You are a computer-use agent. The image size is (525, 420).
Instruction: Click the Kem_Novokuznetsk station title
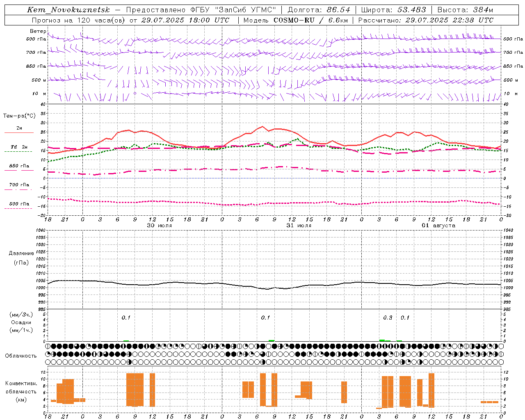(x=68, y=10)
